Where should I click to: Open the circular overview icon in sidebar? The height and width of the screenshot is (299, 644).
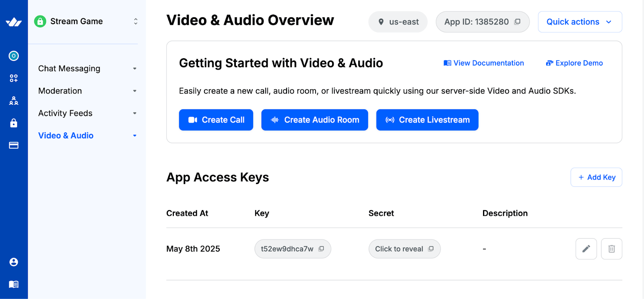tap(14, 56)
